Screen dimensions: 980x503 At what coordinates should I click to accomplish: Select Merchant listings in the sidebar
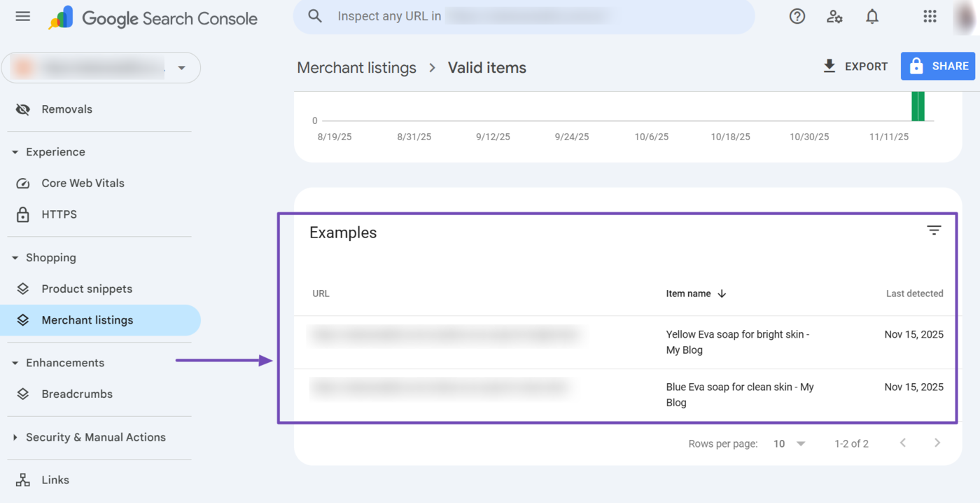(87, 320)
